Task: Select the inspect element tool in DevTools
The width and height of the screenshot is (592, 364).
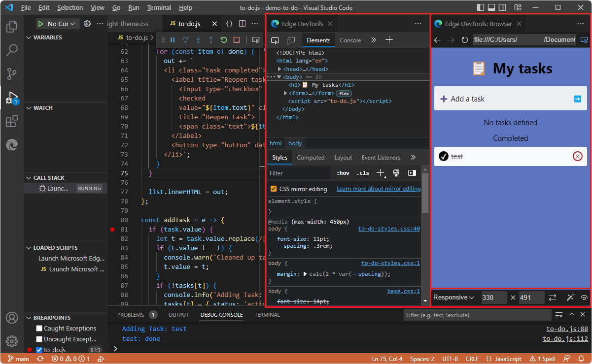Action: (x=276, y=40)
